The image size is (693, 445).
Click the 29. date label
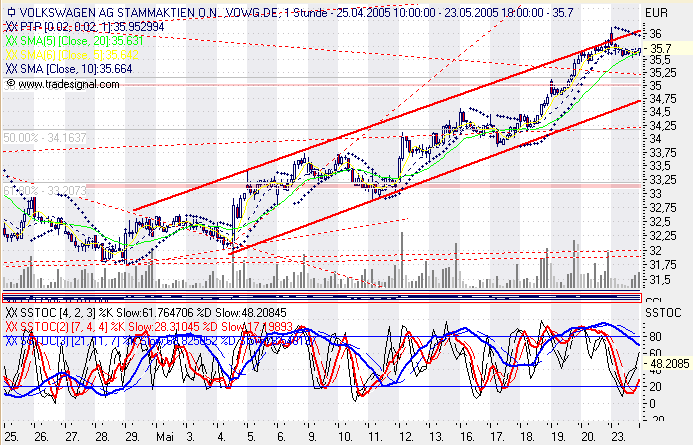pyautogui.click(x=132, y=437)
